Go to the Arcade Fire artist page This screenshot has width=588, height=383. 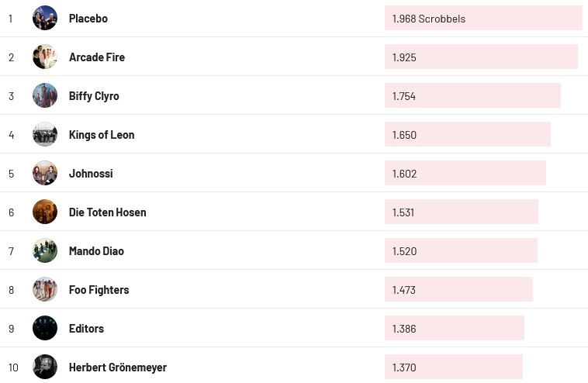tap(96, 57)
